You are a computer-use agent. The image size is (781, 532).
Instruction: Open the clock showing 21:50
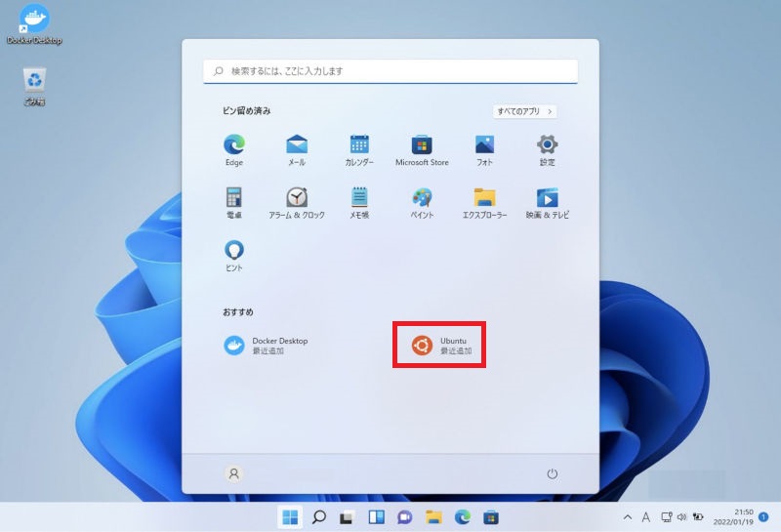[733, 517]
